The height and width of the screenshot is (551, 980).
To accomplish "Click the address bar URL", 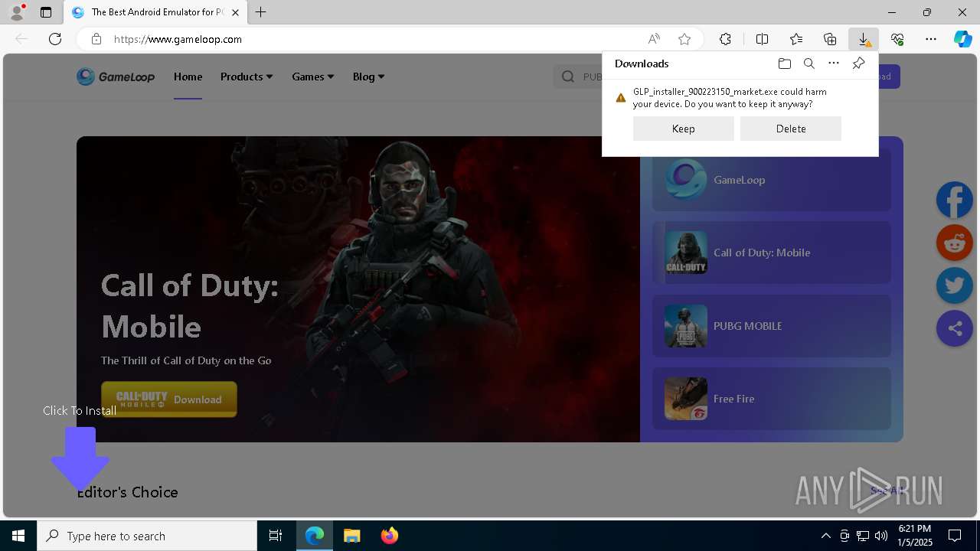I will pos(178,39).
